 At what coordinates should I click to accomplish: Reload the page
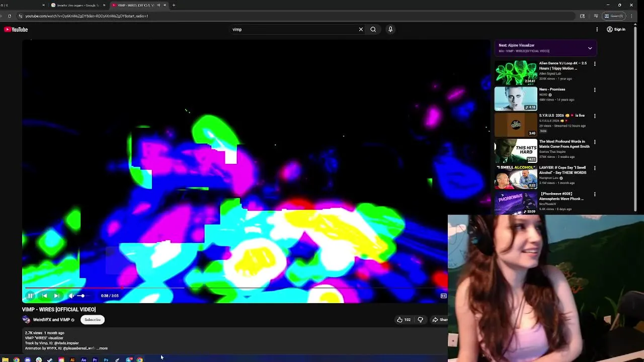coord(9,16)
